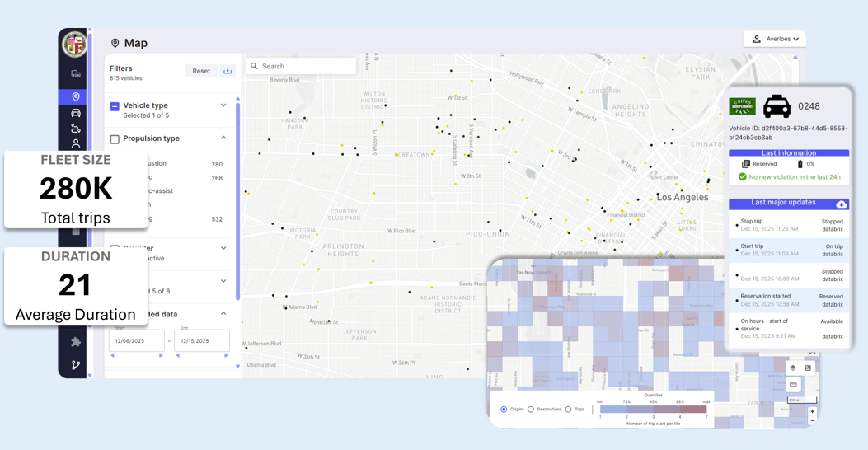
Task: Click the branch icon at sidebar bottom
Action: (x=75, y=365)
